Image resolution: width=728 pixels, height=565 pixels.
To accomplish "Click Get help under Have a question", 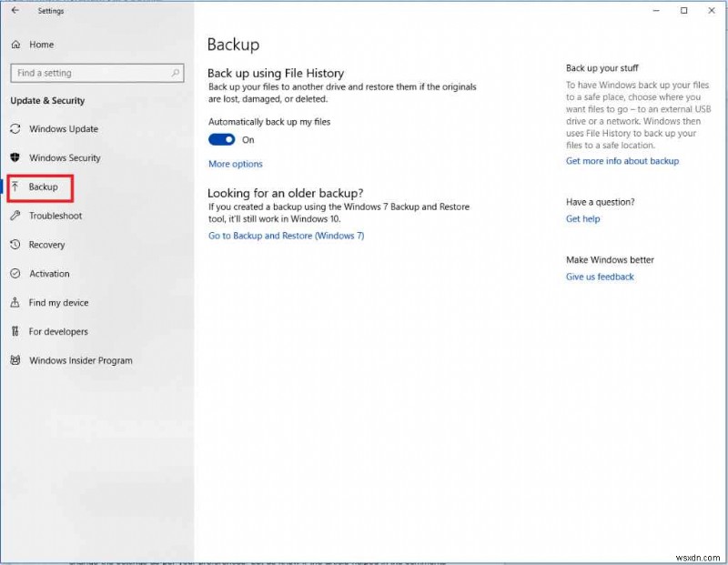I will pos(582,219).
